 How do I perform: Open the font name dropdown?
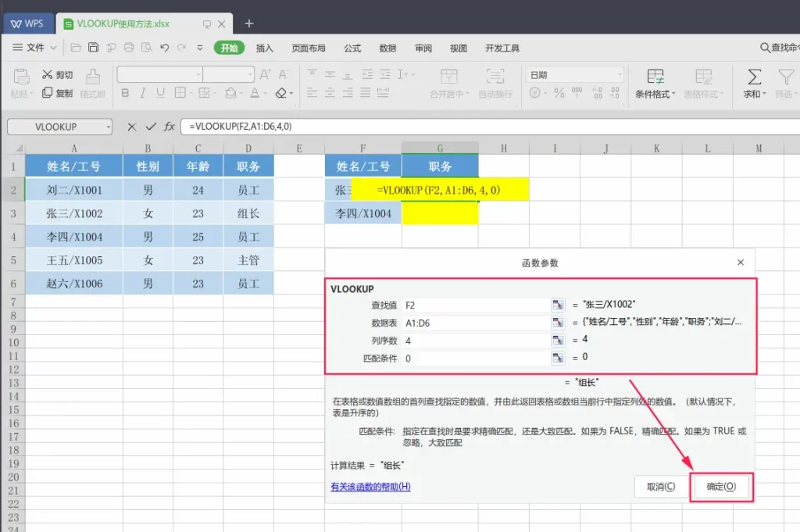198,73
